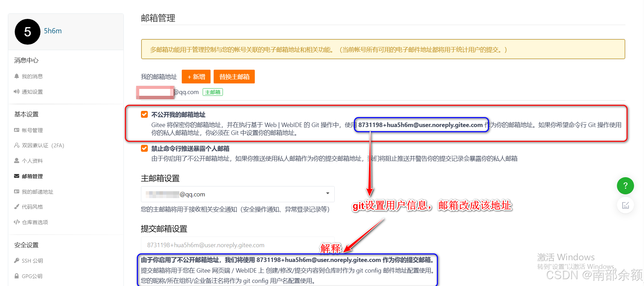
Task: Click the green 主邮箱 tag
Action: point(213,92)
